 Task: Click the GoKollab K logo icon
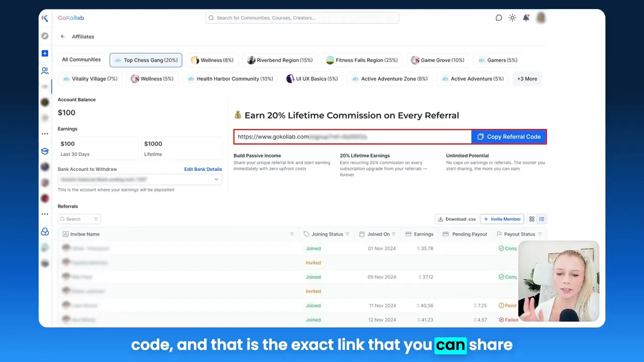click(45, 18)
